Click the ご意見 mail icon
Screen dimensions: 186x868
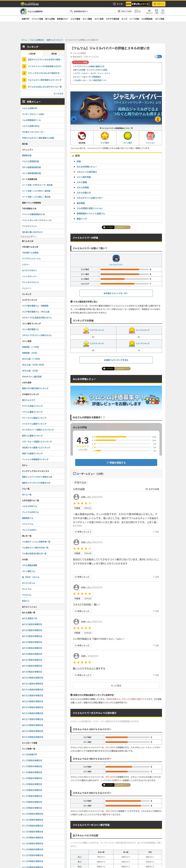coord(156,11)
